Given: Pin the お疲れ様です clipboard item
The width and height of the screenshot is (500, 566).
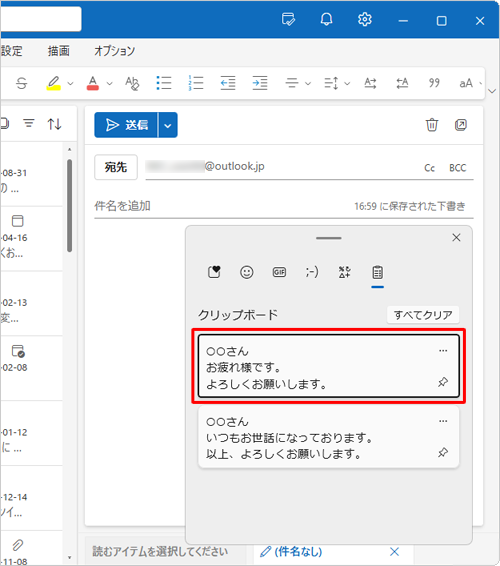Looking at the screenshot, I should pos(443,382).
